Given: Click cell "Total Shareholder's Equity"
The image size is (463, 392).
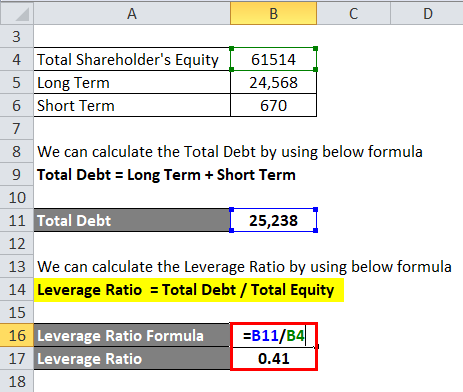Looking at the screenshot, I should click(x=132, y=59).
